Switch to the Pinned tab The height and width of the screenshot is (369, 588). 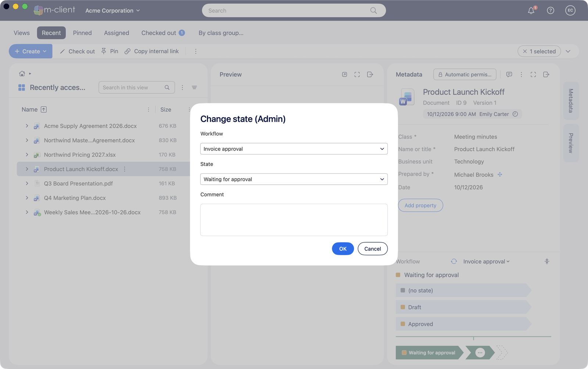pyautogui.click(x=82, y=33)
